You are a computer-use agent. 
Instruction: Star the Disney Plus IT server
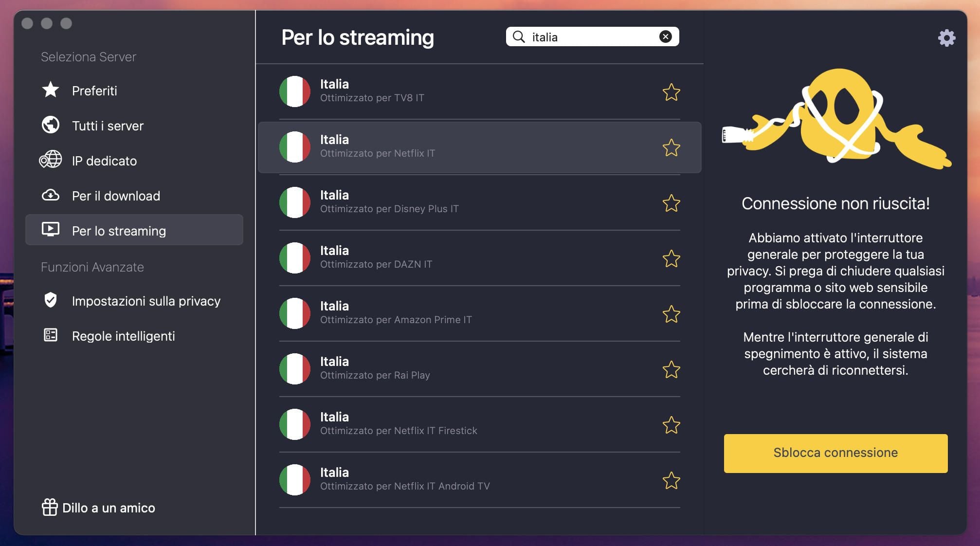pos(671,203)
